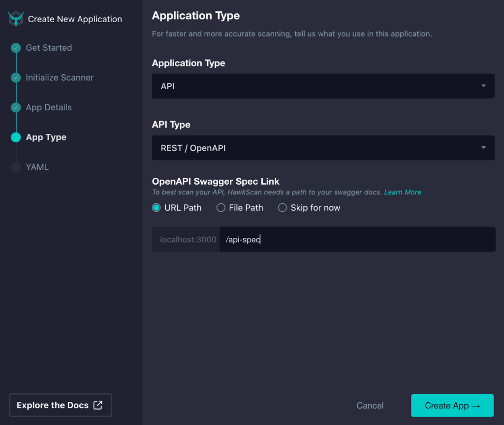
Task: Select the Skip for now option
Action: pos(282,208)
